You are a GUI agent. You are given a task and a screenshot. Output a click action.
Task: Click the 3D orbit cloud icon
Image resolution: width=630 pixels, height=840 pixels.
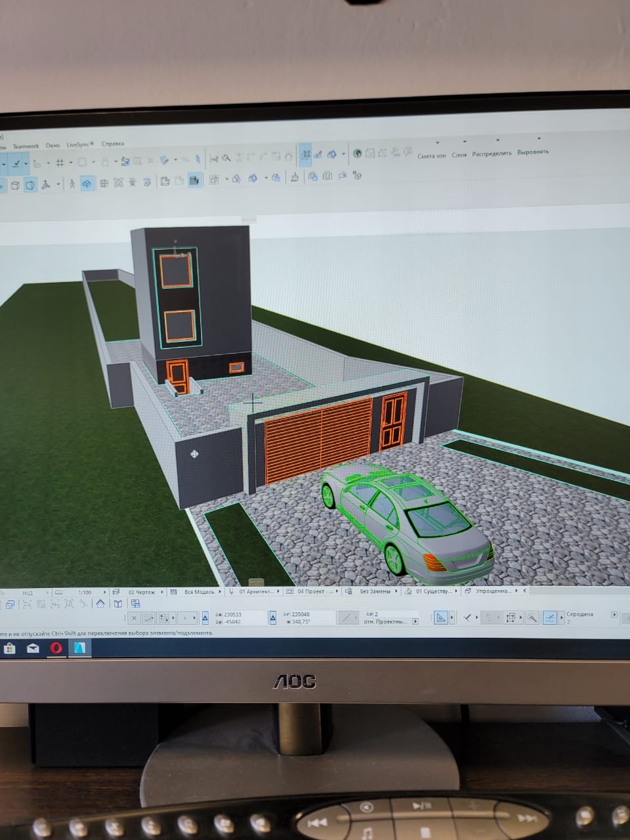[87, 184]
